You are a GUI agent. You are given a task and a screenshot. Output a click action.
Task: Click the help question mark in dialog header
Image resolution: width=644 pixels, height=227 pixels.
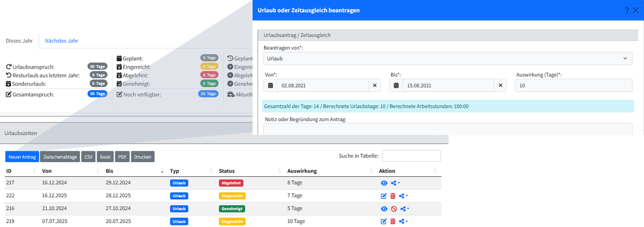[x=627, y=10]
